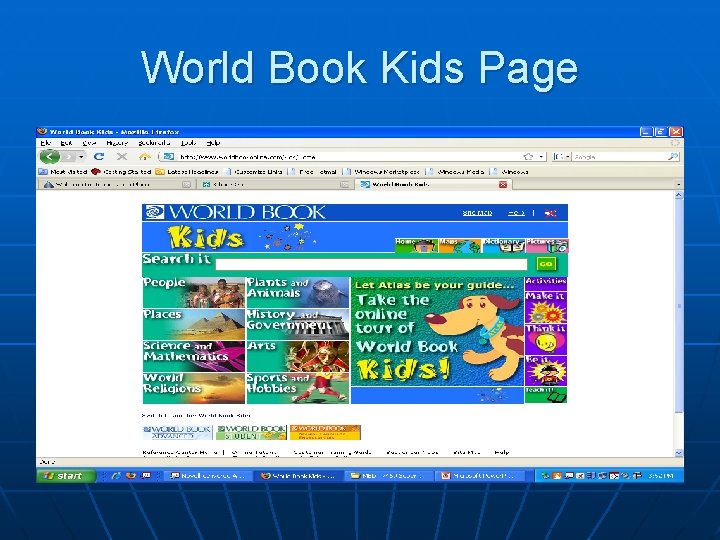Open the World Book Advanced banner
Image resolution: width=720 pixels, height=540 pixels.
click(x=177, y=432)
